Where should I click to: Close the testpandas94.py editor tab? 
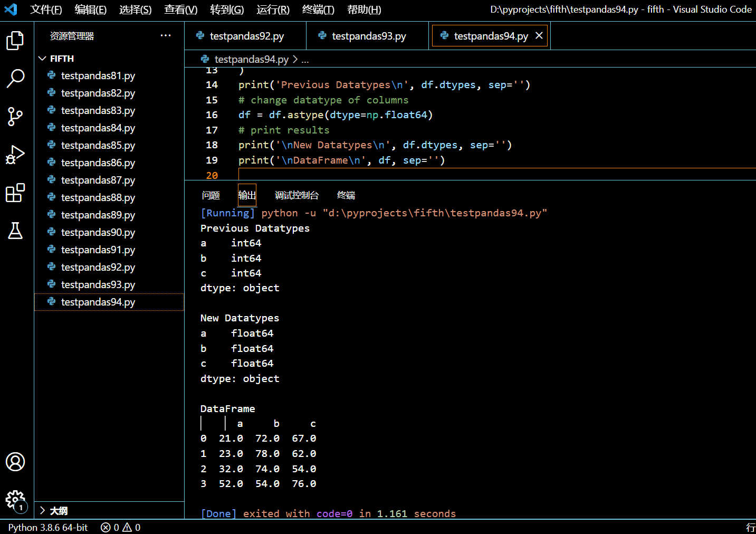(x=539, y=36)
